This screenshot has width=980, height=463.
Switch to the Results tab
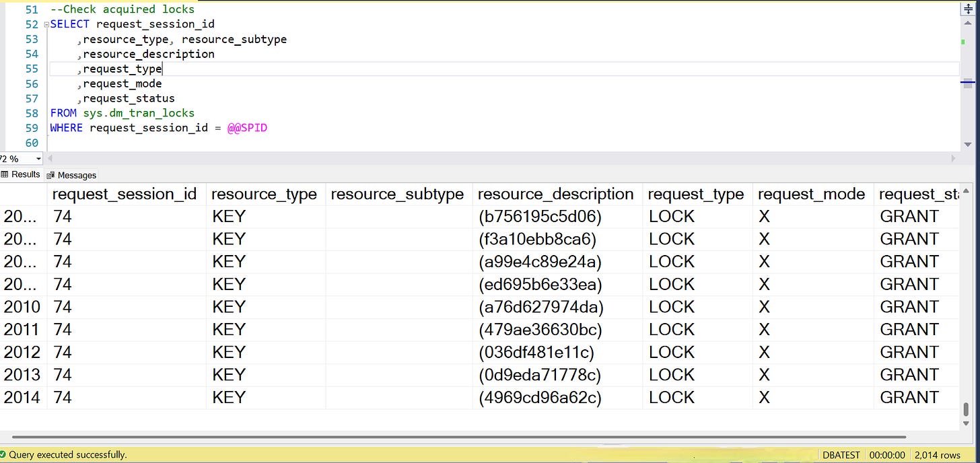point(21,174)
